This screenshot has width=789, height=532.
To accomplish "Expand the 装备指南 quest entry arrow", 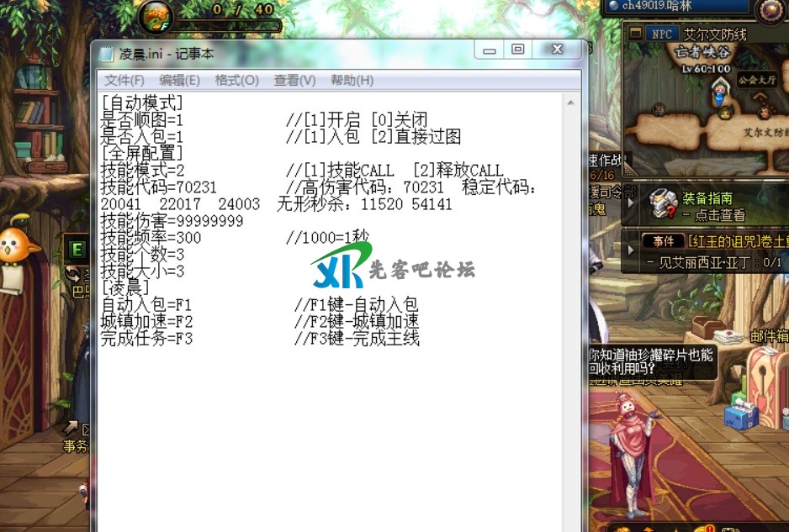I will pos(633,203).
